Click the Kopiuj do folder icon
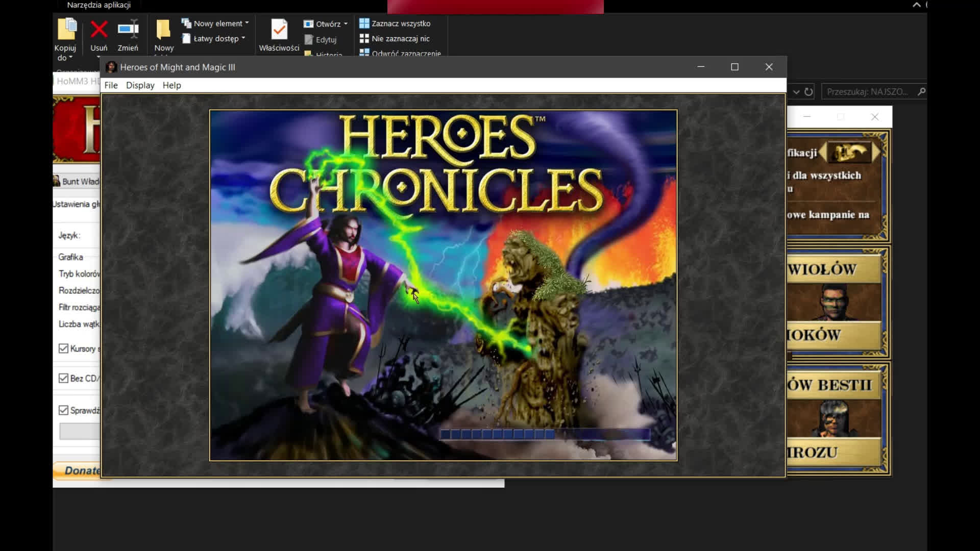 (67, 29)
